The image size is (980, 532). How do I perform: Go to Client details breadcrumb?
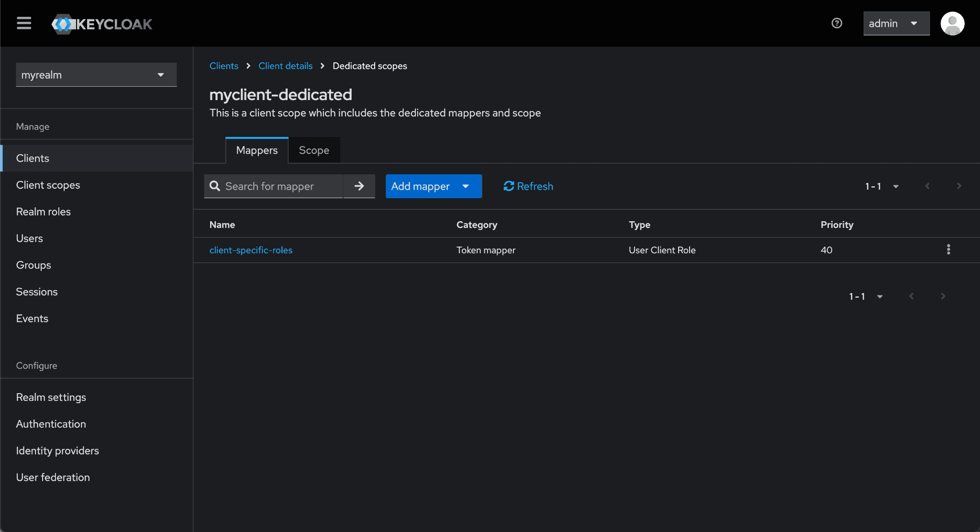(285, 66)
